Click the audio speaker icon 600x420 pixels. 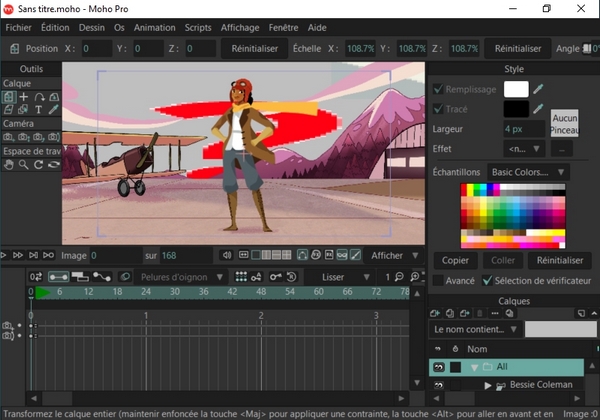(227, 255)
